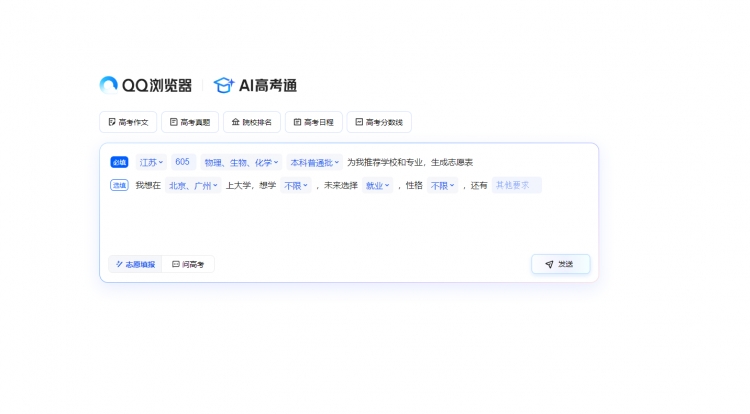Open the 院校排名 shortcut

252,122
